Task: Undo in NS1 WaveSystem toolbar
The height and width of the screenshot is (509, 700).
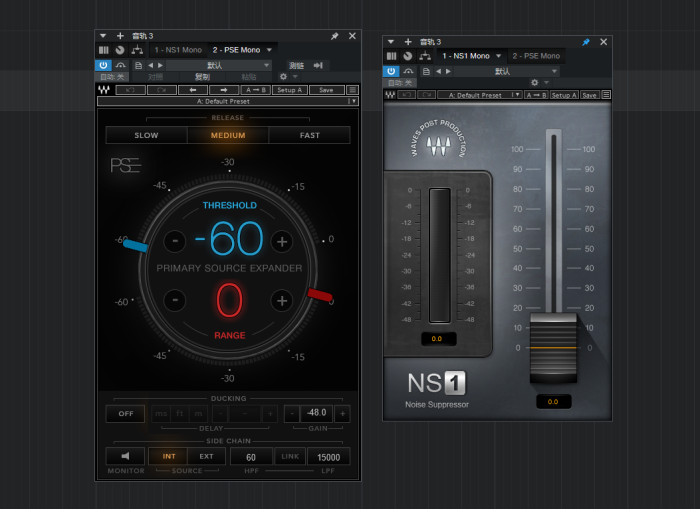Action: (x=407, y=95)
